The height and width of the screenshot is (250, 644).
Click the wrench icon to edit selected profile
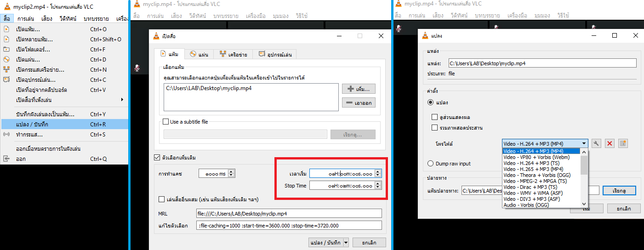pyautogui.click(x=596, y=144)
